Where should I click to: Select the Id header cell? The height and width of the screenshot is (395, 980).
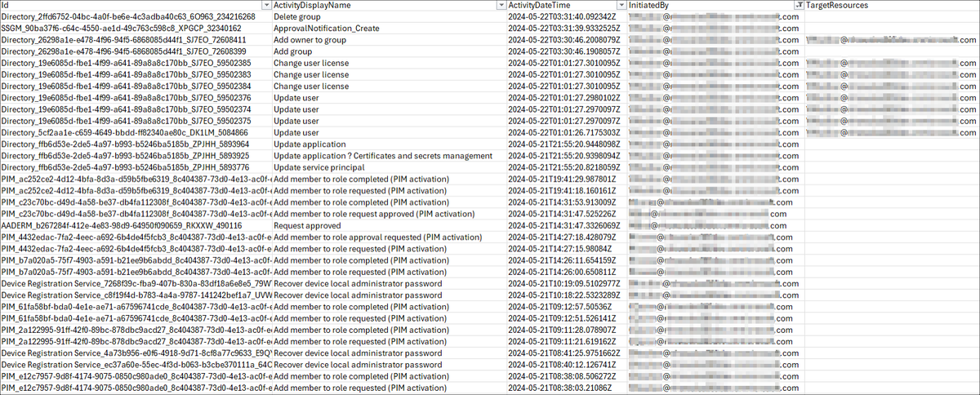[x=136, y=6]
